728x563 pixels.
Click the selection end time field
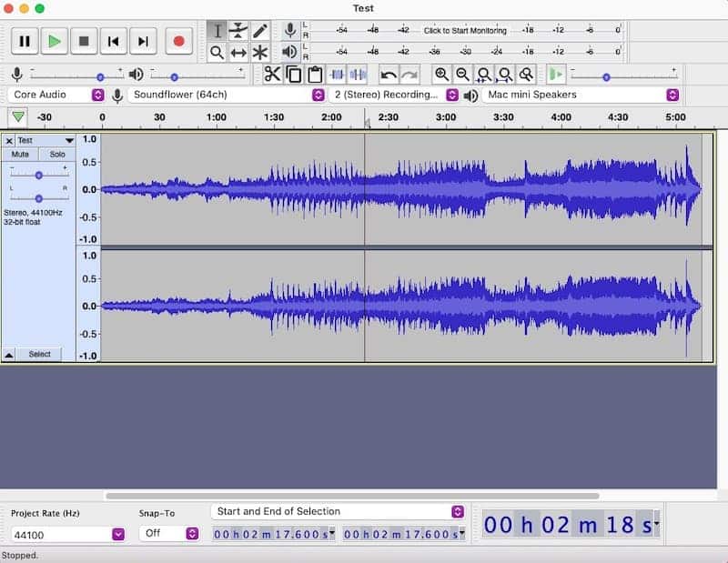tap(404, 534)
